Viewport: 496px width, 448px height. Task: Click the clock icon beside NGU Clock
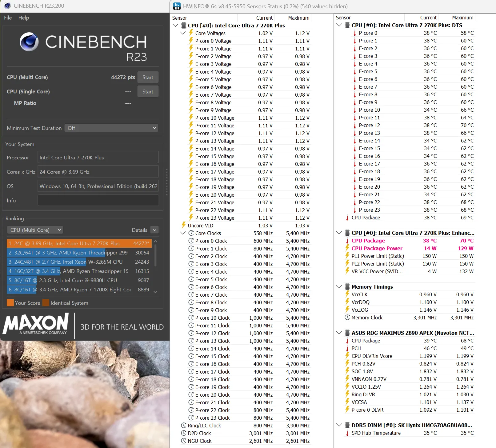click(x=183, y=441)
